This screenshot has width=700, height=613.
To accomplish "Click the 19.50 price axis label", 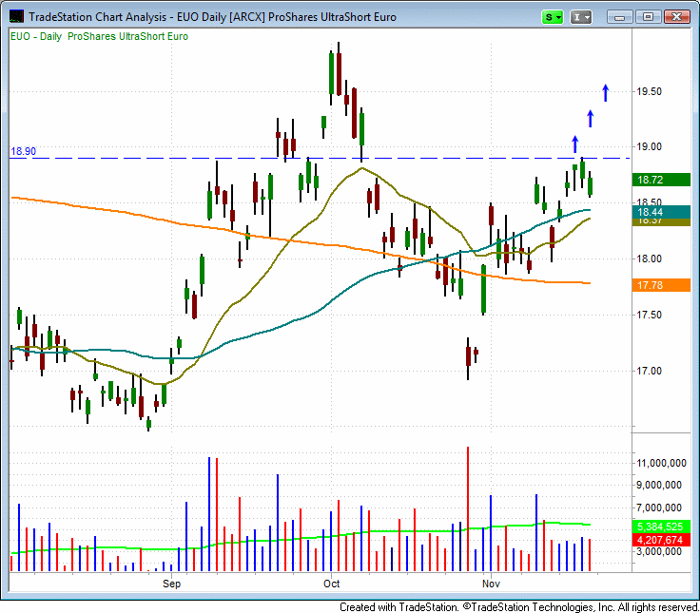I will (x=649, y=91).
